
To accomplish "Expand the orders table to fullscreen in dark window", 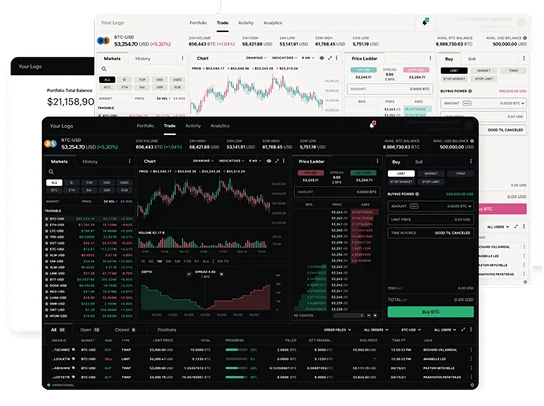I will (x=463, y=330).
